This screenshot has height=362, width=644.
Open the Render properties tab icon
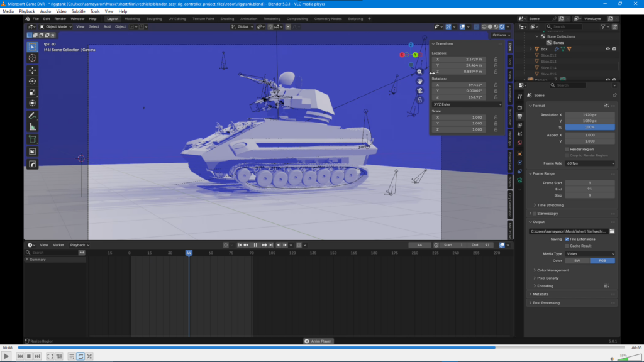(519, 107)
